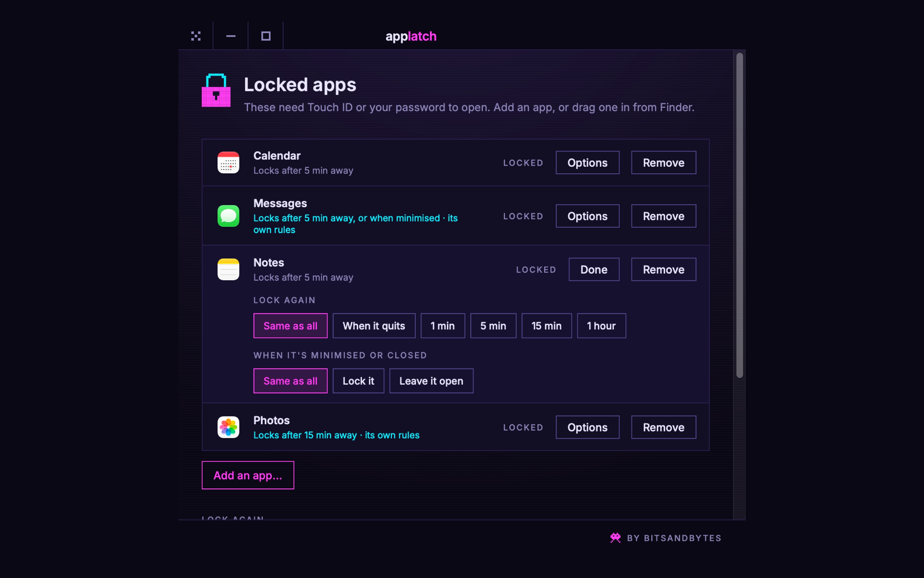Click 'Locks after 5 min away' under Calendar

(x=303, y=171)
